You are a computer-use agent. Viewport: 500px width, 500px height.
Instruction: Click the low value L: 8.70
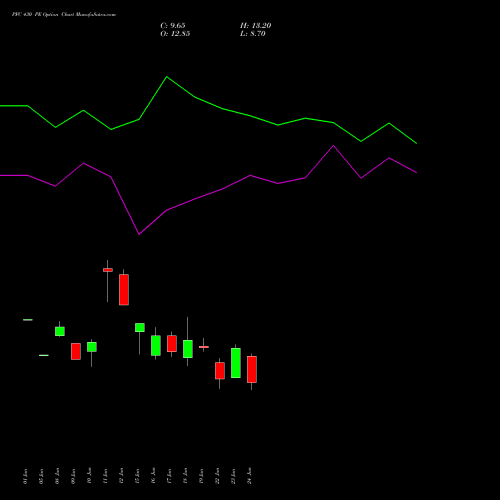253,34
